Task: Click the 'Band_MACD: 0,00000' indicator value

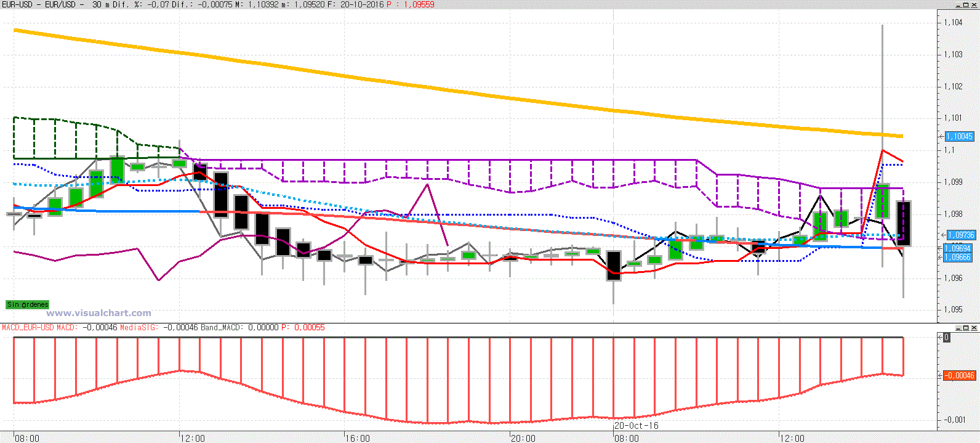Action: pyautogui.click(x=240, y=327)
